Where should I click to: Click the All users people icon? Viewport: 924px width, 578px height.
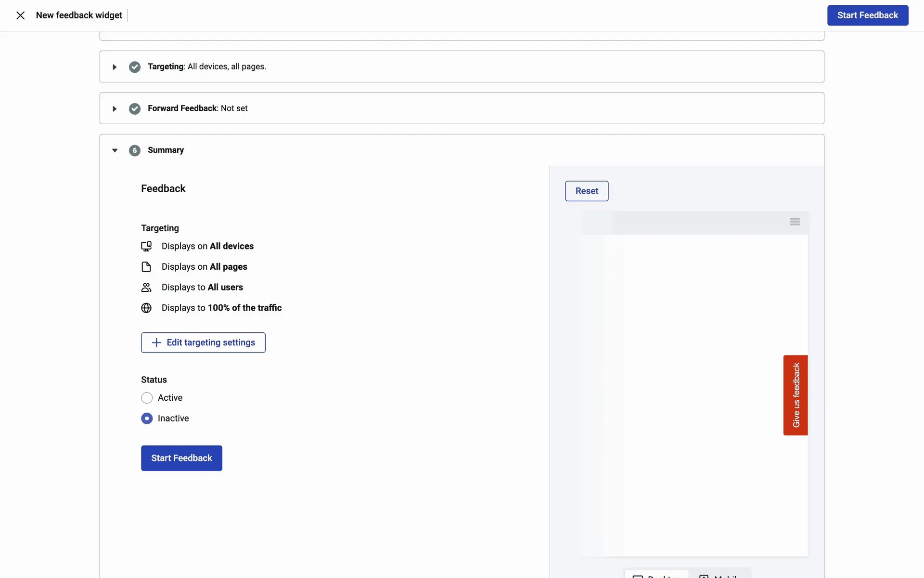[146, 288]
